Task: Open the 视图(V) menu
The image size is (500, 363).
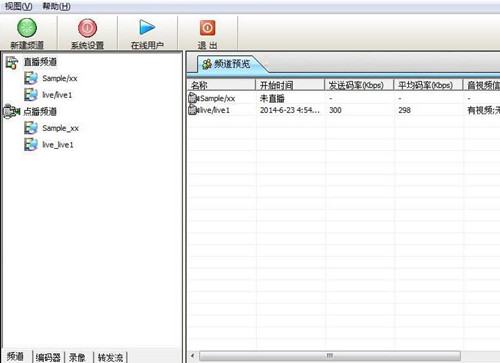Action: (x=19, y=6)
